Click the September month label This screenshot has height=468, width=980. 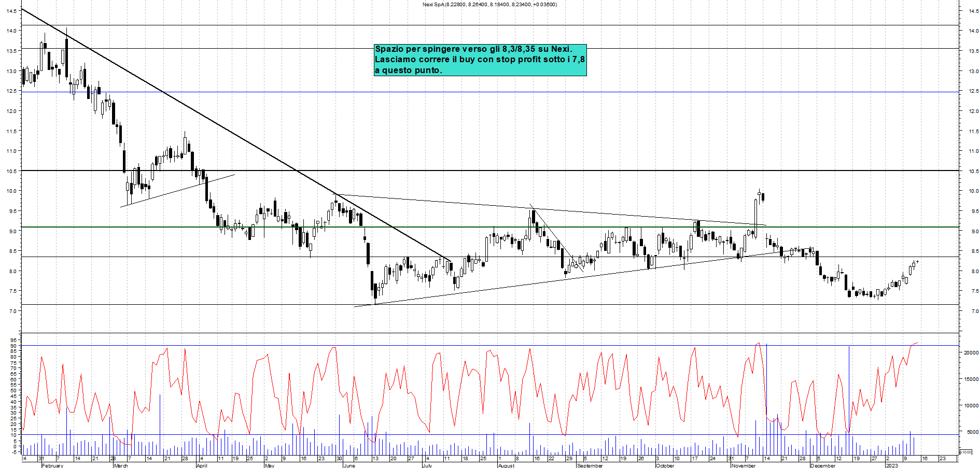[x=590, y=465]
